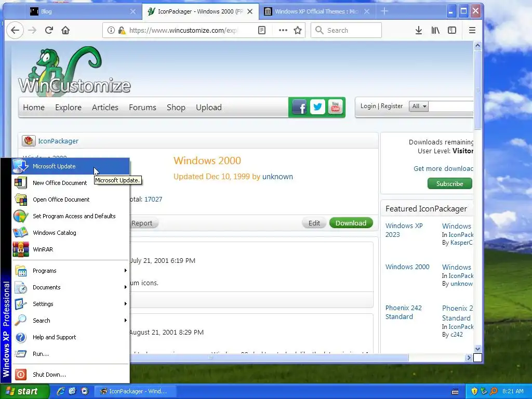The image size is (532, 399).
Task: Toggle reader view icon in address bar
Action: coord(262,30)
